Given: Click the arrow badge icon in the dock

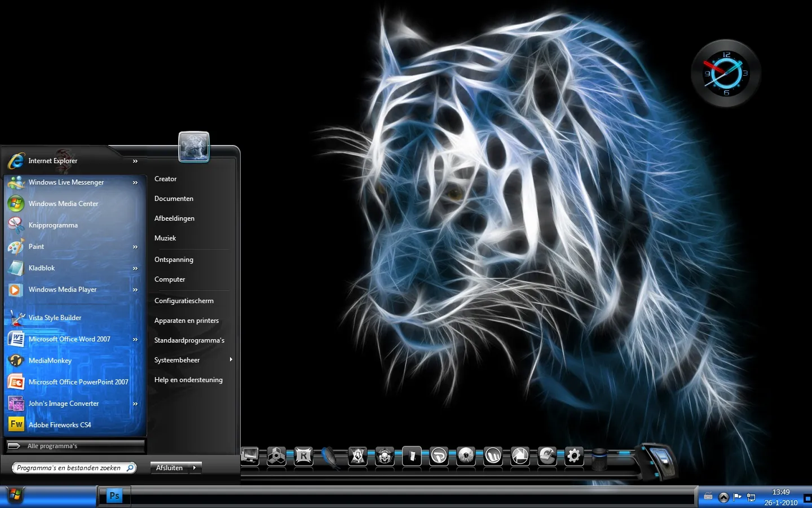Looking at the screenshot, I should [358, 456].
